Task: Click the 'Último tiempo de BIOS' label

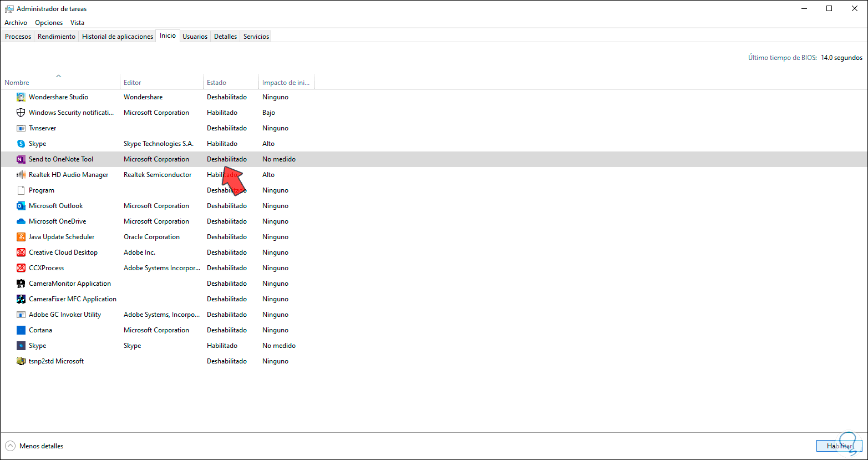Action: 783,58
